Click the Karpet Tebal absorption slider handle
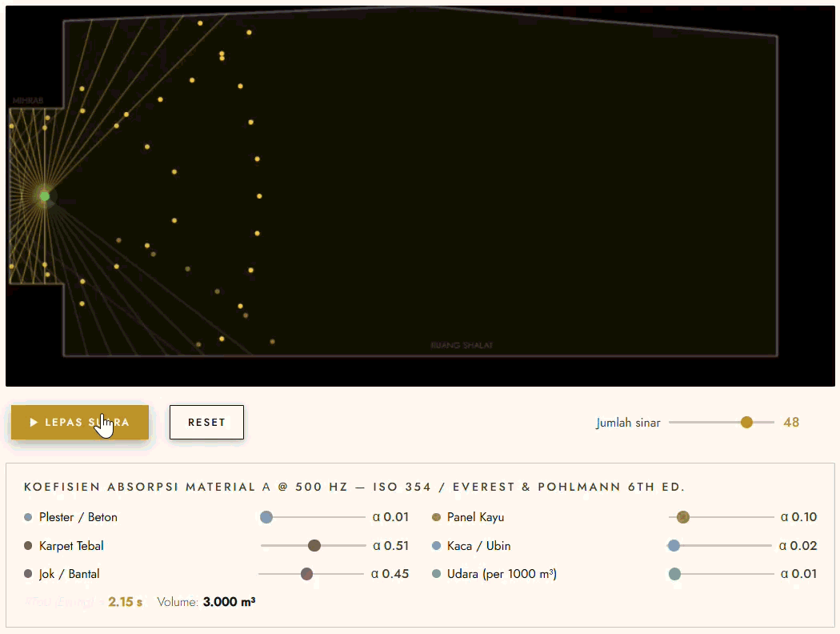 [314, 546]
